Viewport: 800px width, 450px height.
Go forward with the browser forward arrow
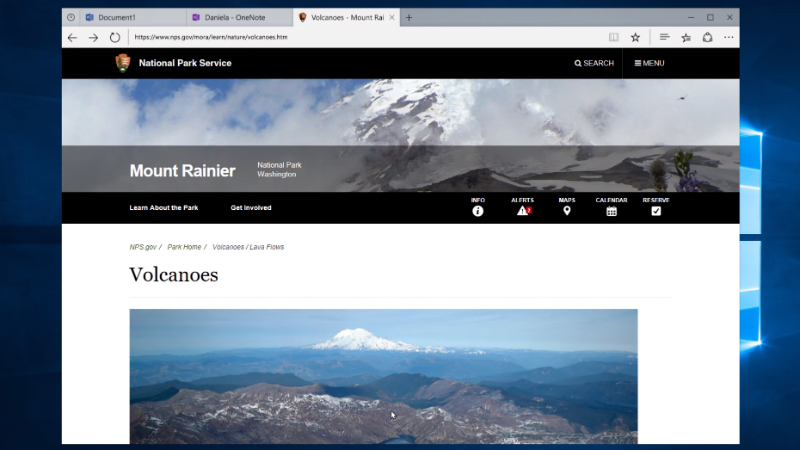[93, 37]
